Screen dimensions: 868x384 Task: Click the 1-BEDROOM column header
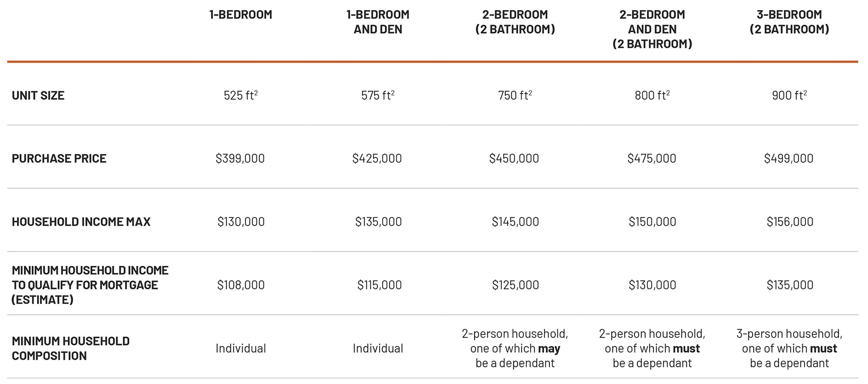coord(240,15)
